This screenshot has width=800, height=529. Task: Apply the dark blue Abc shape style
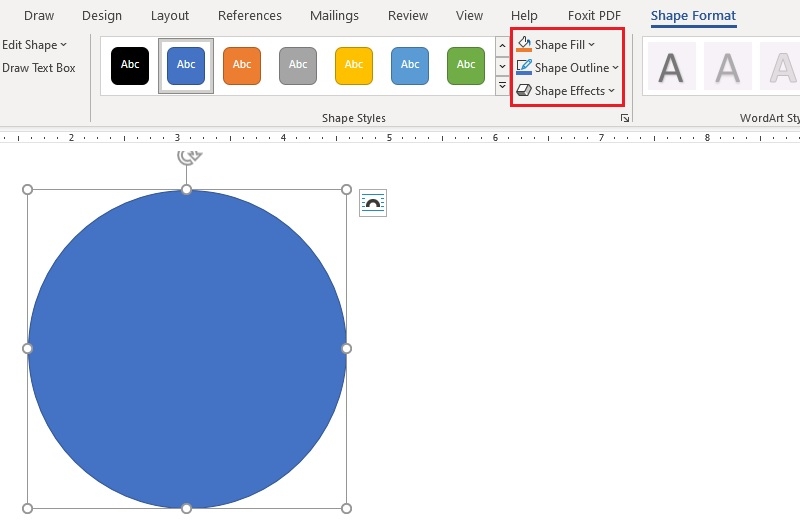(186, 66)
